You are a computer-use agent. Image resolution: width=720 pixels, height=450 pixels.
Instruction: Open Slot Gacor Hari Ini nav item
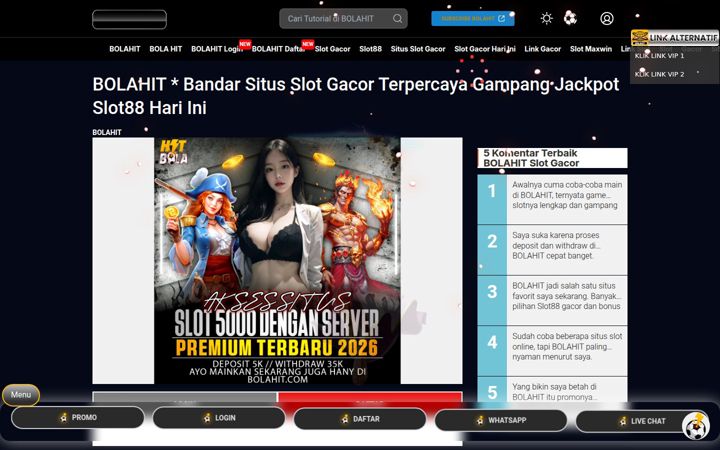click(485, 49)
